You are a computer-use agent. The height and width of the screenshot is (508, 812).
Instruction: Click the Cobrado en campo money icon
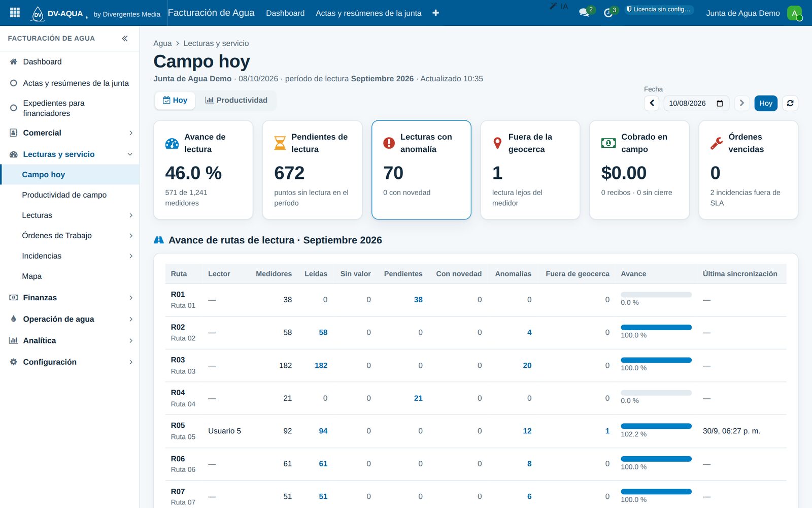point(608,143)
